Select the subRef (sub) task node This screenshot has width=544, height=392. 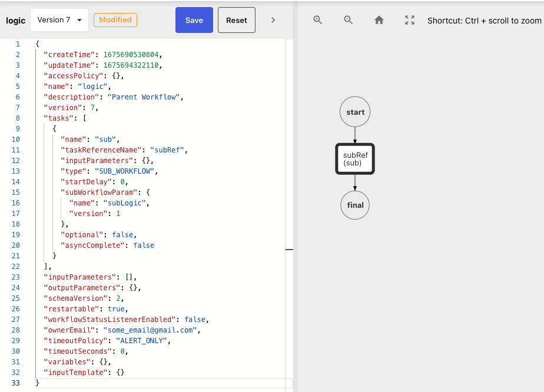[x=354, y=158]
